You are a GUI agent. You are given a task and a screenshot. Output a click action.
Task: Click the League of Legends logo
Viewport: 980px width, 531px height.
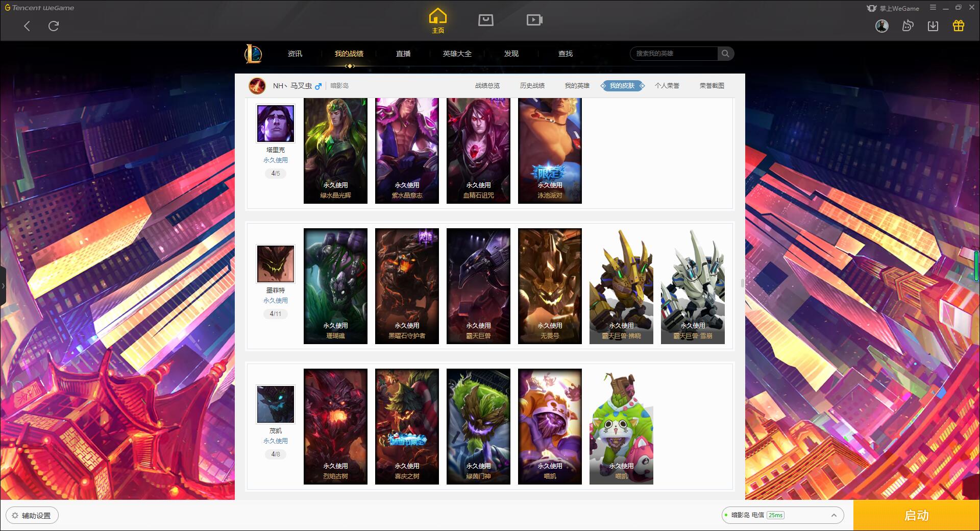coord(253,54)
